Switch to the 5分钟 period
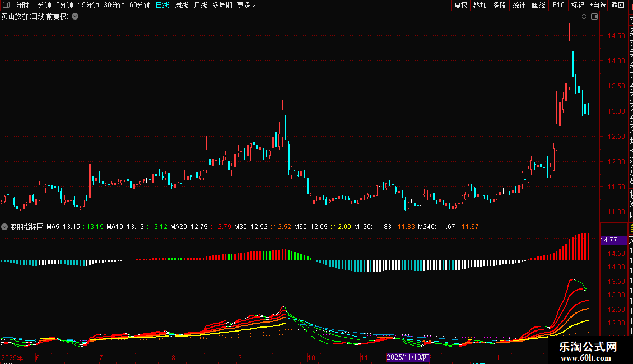 [x=64, y=5]
